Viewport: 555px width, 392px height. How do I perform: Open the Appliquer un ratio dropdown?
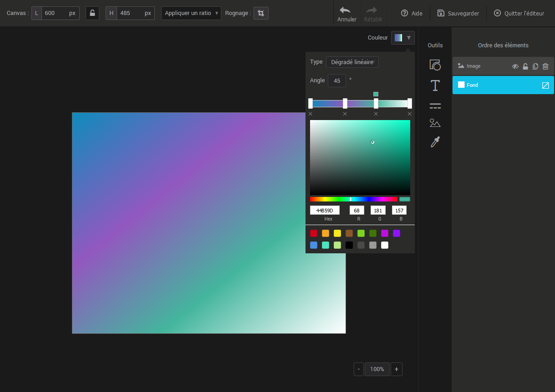(x=191, y=13)
